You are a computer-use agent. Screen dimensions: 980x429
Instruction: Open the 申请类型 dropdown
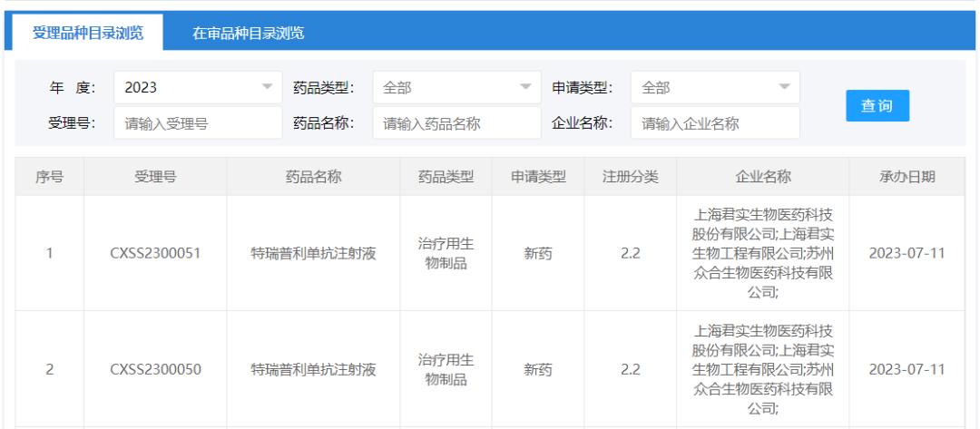[x=715, y=87]
